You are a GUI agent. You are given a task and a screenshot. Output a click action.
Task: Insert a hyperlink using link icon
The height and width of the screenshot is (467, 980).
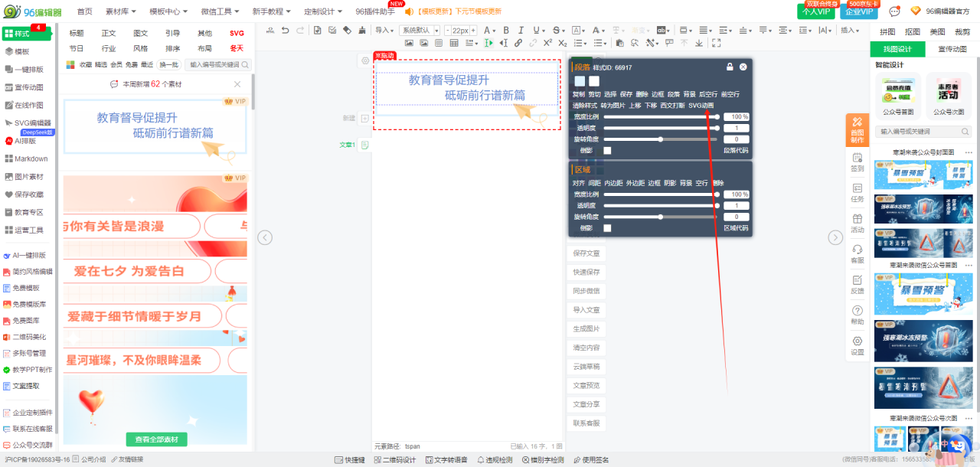tap(518, 43)
